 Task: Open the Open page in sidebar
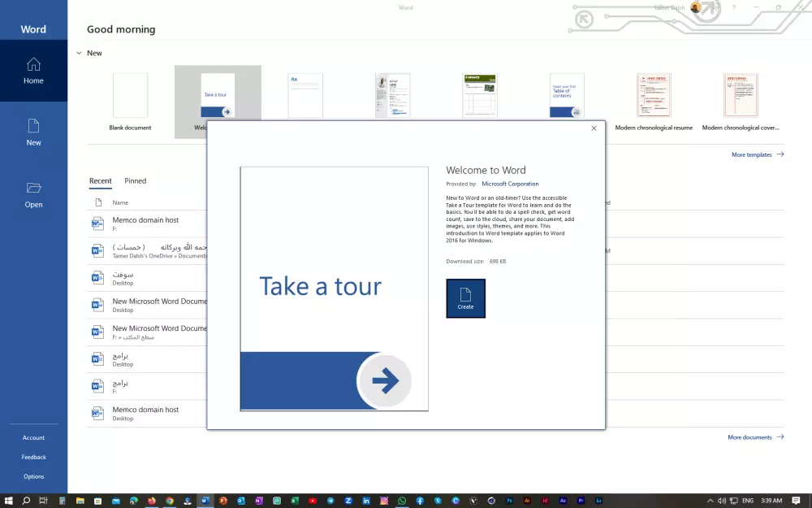(x=33, y=195)
